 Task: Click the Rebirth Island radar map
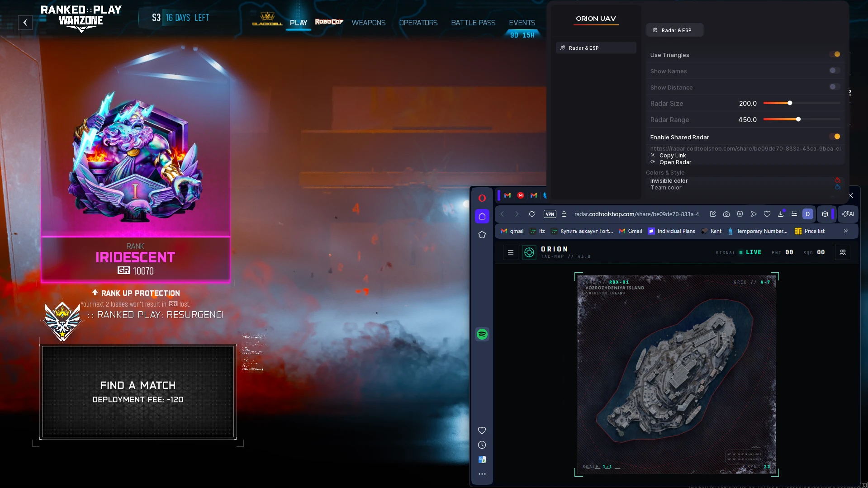coord(677,374)
